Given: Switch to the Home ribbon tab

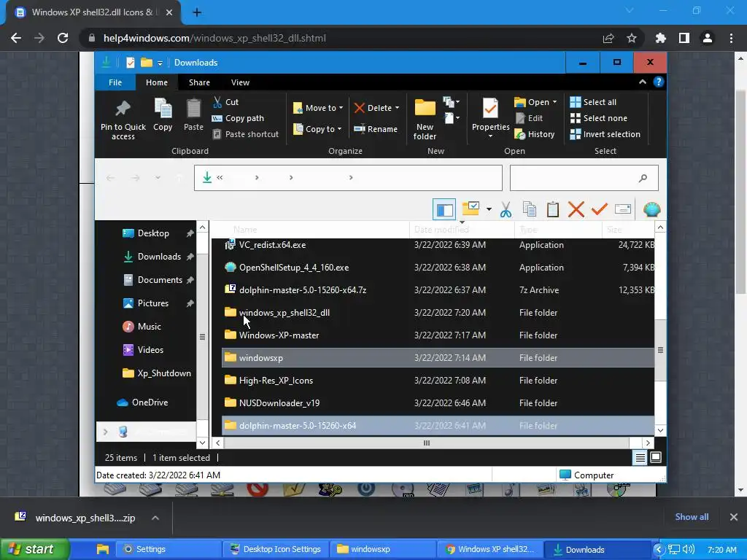Looking at the screenshot, I should [x=157, y=82].
